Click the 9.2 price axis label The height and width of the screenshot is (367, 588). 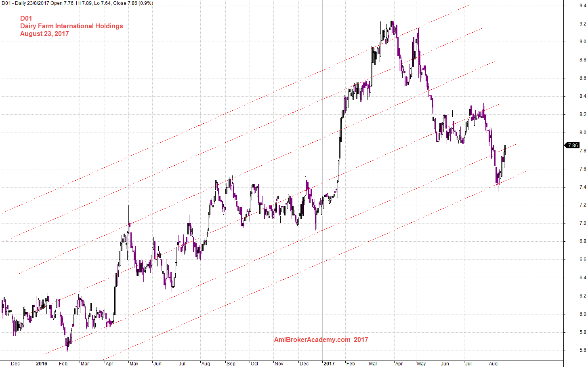[583, 24]
